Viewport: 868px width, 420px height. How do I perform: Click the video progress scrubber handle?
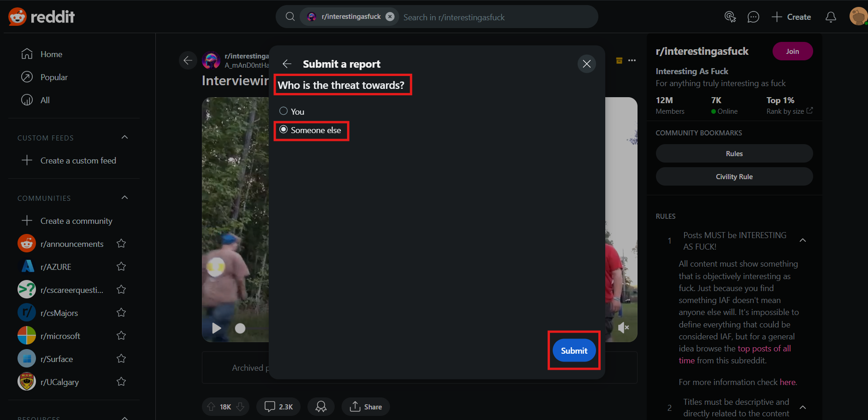240,328
